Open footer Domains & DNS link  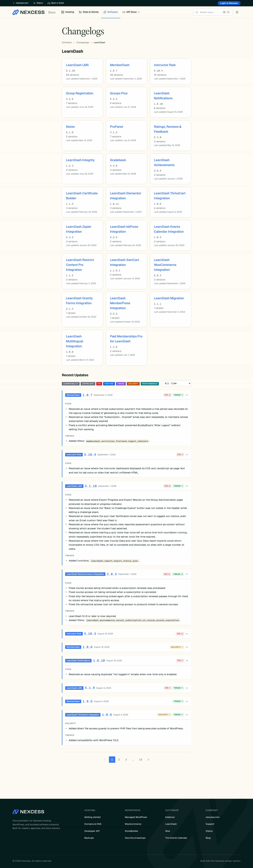pyautogui.click(x=93, y=824)
